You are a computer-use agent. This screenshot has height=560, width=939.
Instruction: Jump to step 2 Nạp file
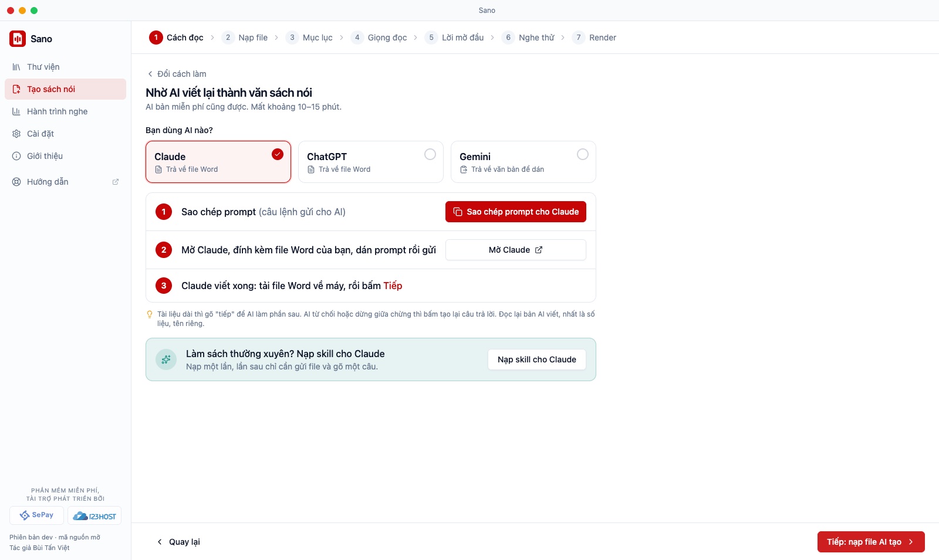coord(245,38)
